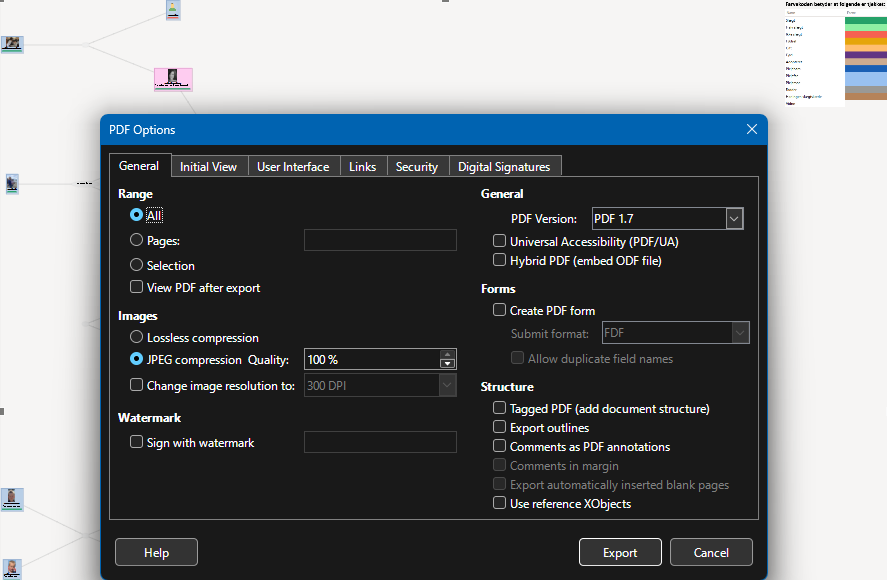Tick Create PDF form checkbox
The width and height of the screenshot is (887, 580).
click(500, 310)
